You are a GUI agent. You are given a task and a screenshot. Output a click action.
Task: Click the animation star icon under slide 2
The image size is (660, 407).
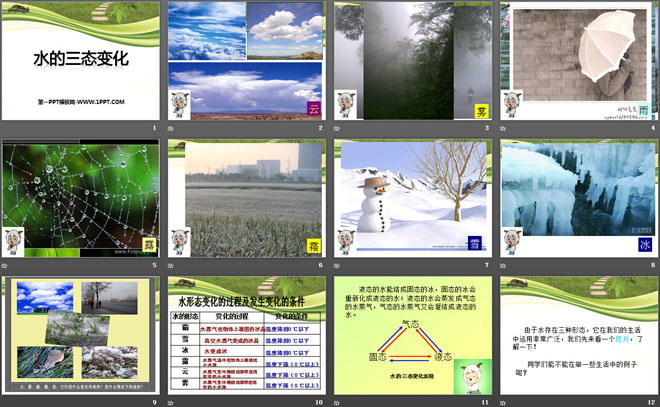pyautogui.click(x=172, y=129)
